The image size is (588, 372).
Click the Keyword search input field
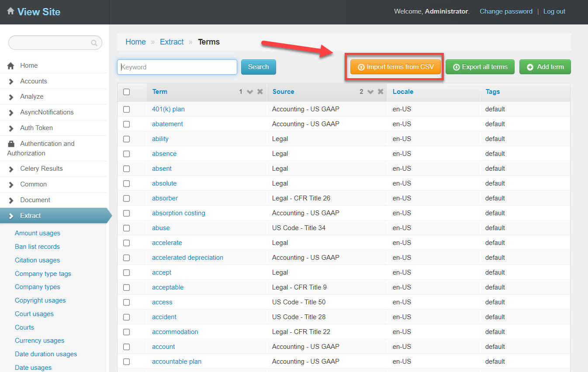coord(177,67)
